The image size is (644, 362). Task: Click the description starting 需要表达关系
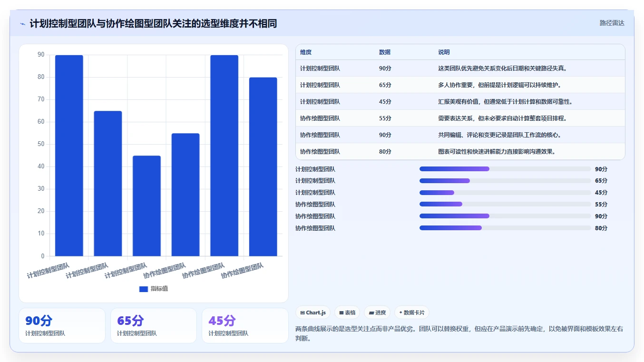[x=502, y=118]
